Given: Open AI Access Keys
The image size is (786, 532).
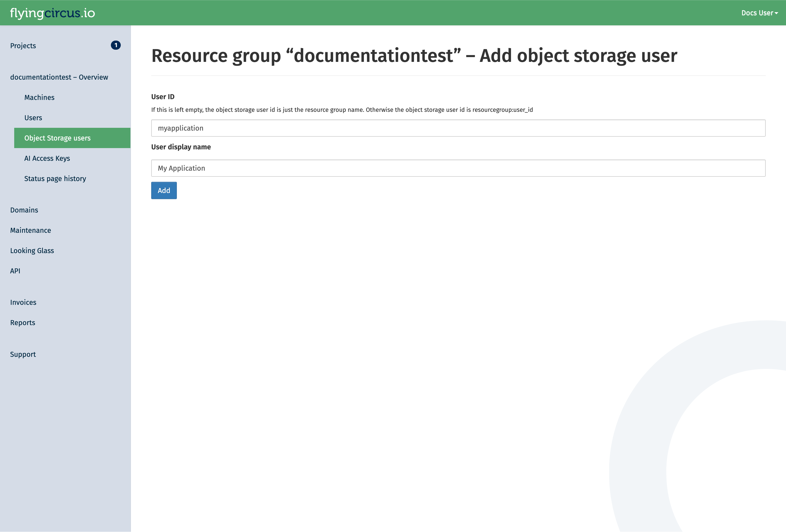Looking at the screenshot, I should [x=47, y=158].
